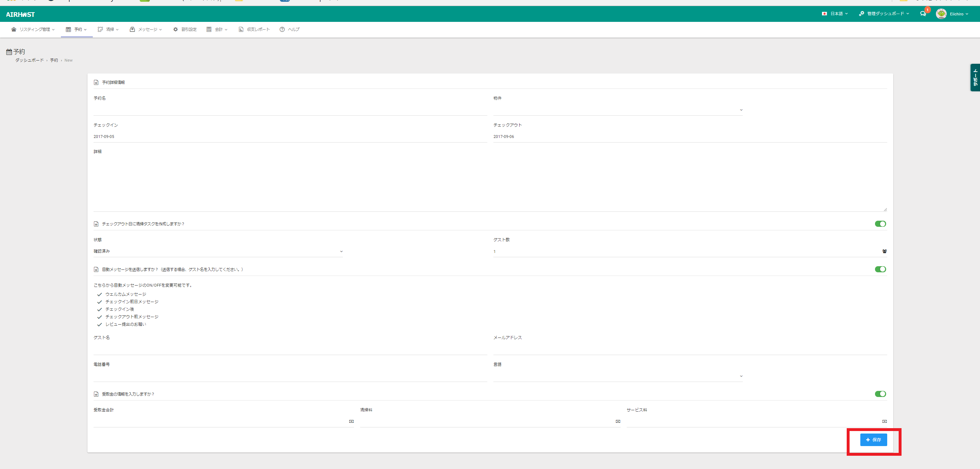This screenshot has width=980, height=469.
Task: Open the chat notifications icon
Action: point(923,14)
